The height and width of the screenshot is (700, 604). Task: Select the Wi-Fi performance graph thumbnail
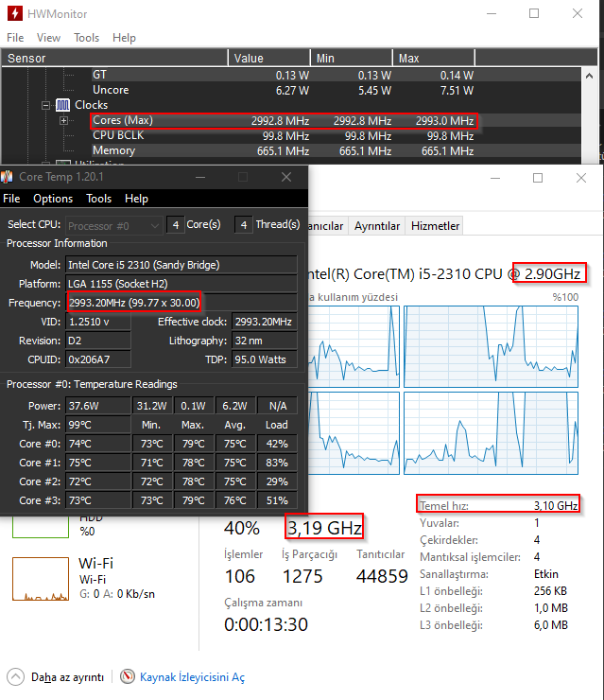pyautogui.click(x=41, y=579)
